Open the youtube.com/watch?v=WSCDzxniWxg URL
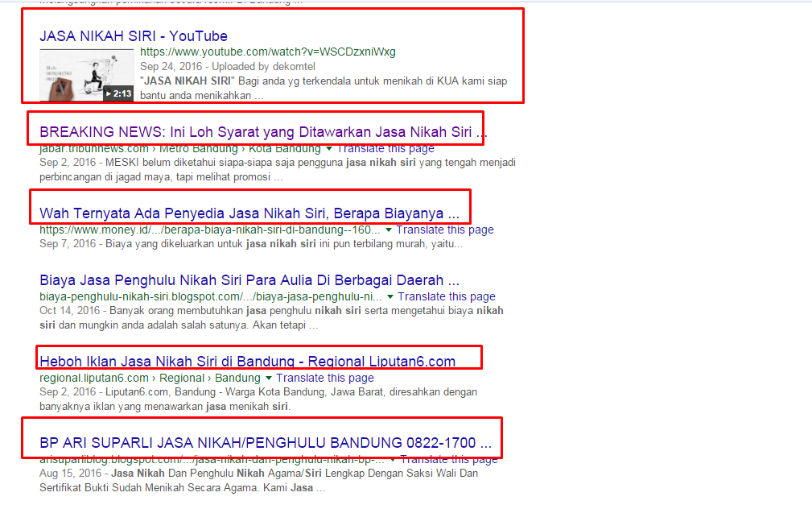Screen dimensions: 812x509 coord(268,52)
